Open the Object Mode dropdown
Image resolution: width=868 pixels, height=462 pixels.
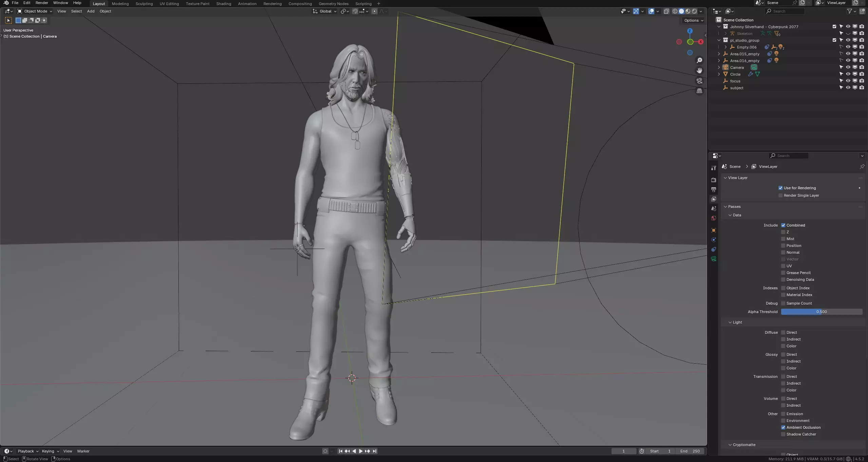[35, 11]
